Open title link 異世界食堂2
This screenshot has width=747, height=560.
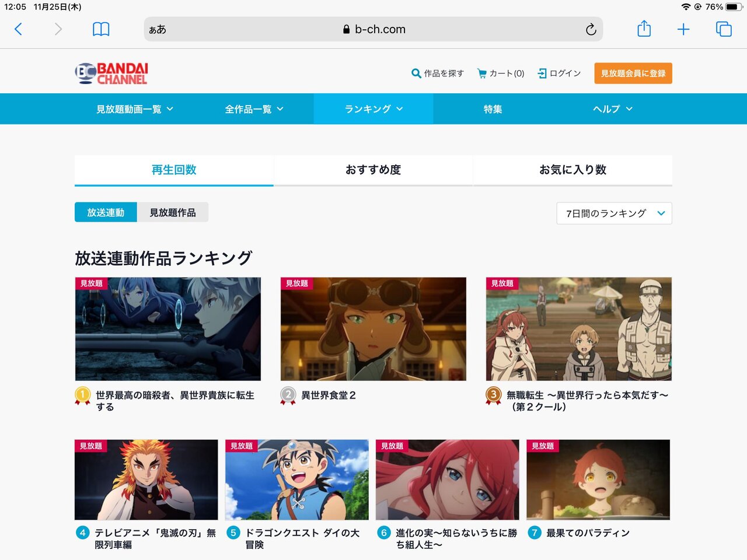point(329,395)
